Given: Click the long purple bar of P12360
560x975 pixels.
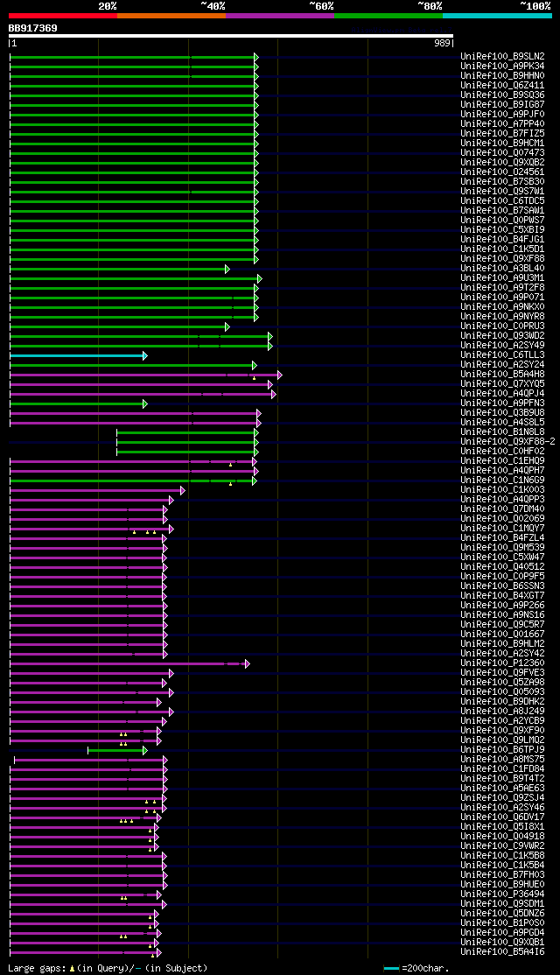Looking at the screenshot, I should (129, 664).
